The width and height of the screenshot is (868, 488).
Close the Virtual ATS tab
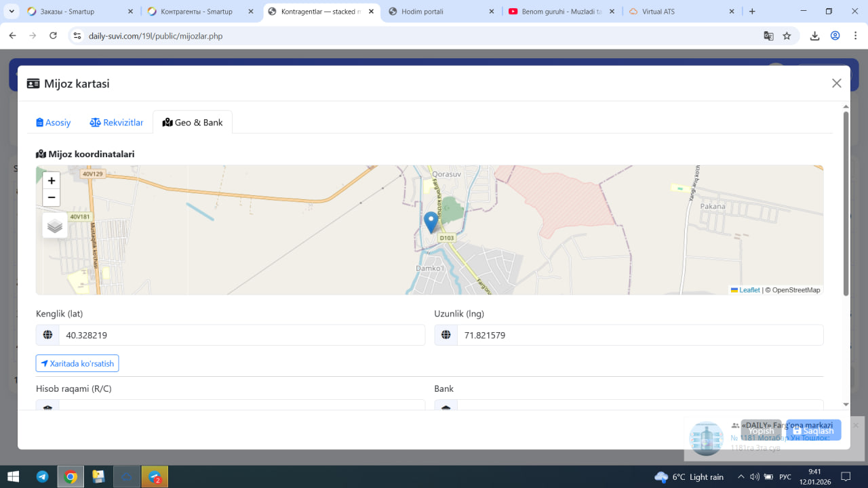coord(732,12)
